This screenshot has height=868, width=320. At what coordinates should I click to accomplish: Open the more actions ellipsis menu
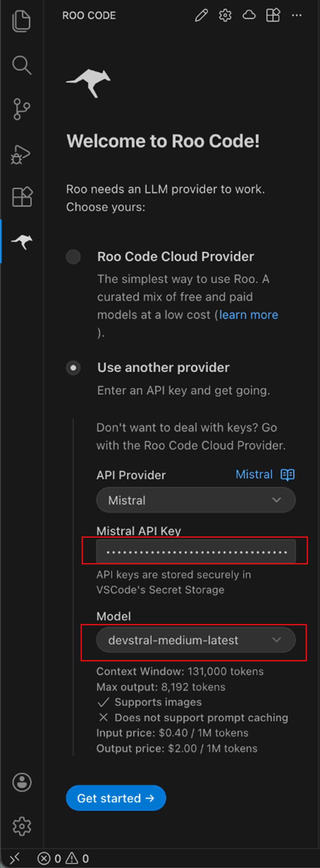click(x=297, y=15)
